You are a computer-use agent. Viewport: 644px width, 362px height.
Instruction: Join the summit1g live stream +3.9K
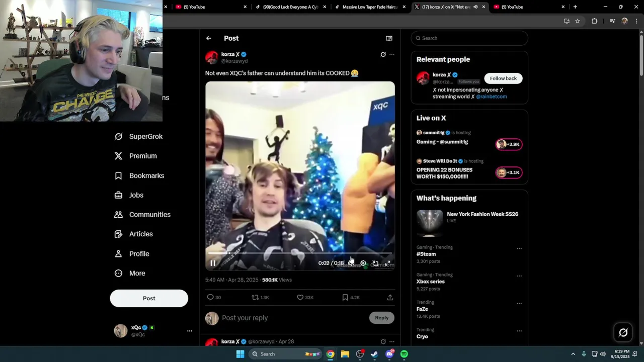tap(509, 144)
